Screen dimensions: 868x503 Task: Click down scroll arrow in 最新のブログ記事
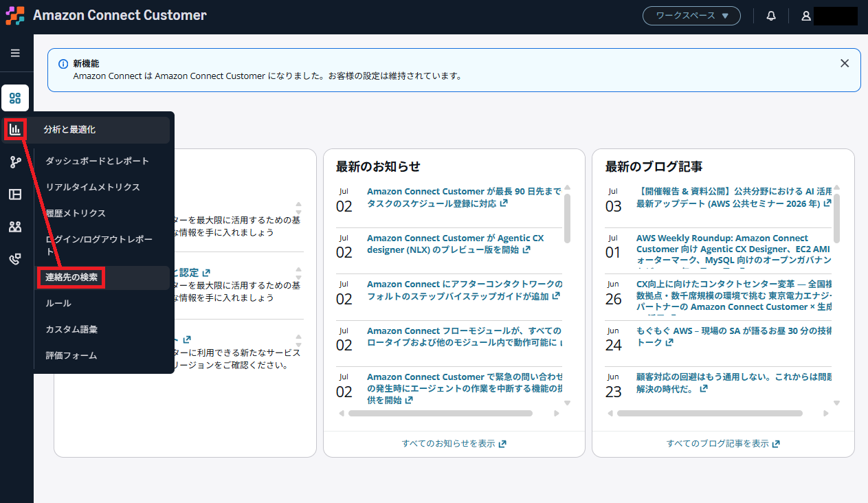(836, 403)
